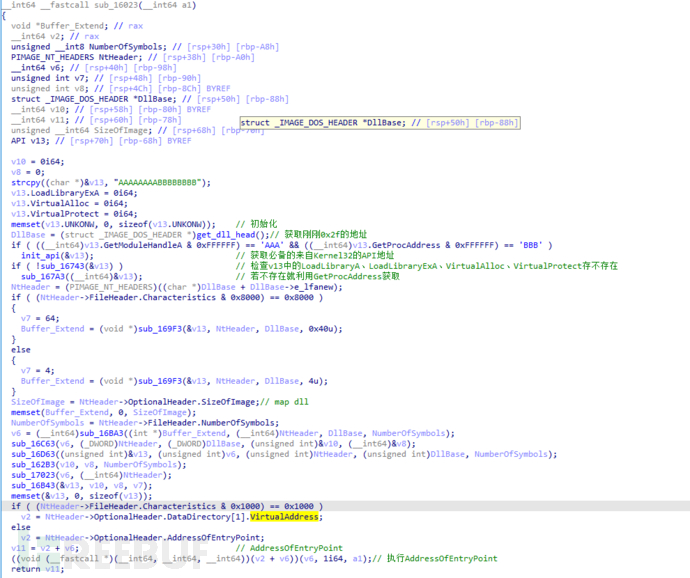Click the v13.LoadLibraryExA assignment

(74, 193)
